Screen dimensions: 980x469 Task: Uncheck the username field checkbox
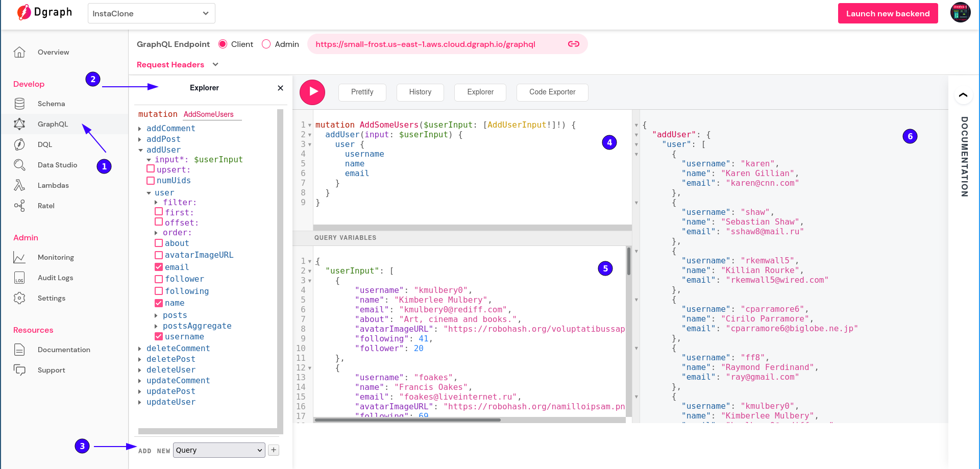[x=159, y=336]
